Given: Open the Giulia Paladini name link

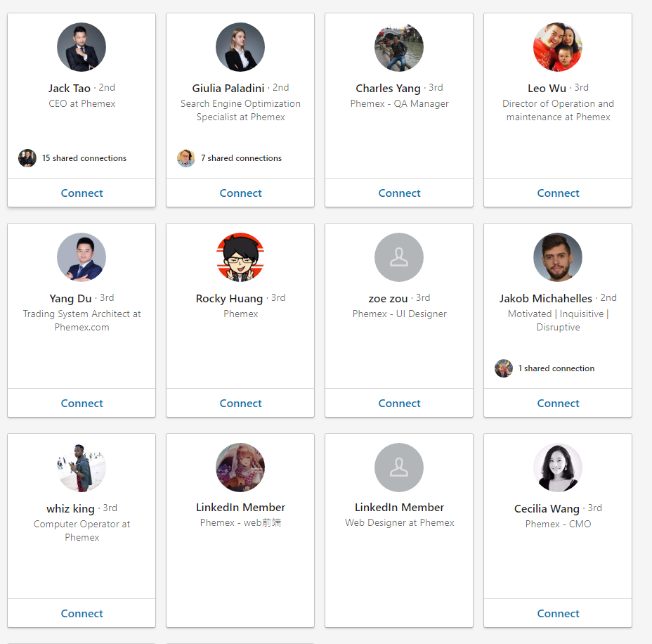Looking at the screenshot, I should 228,89.
